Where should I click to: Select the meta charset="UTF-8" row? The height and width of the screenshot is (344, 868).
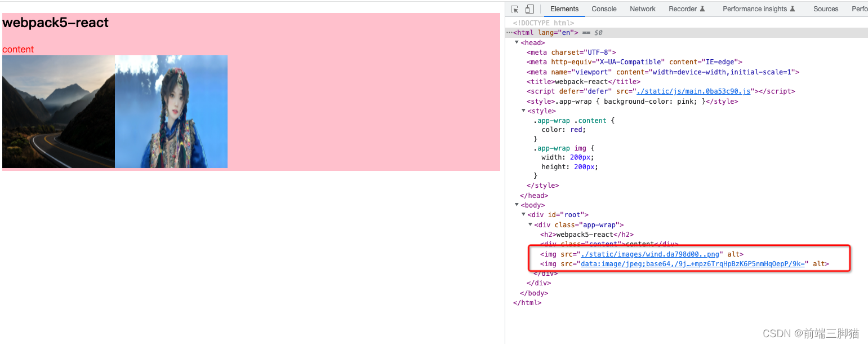(x=572, y=52)
